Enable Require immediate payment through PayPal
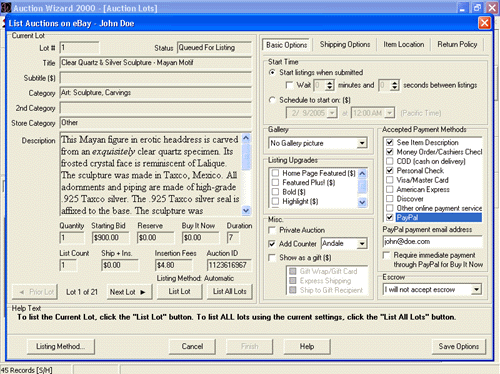 [x=386, y=255]
